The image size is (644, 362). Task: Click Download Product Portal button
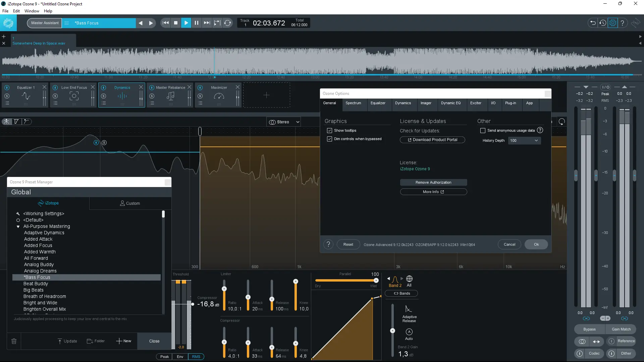(x=432, y=140)
